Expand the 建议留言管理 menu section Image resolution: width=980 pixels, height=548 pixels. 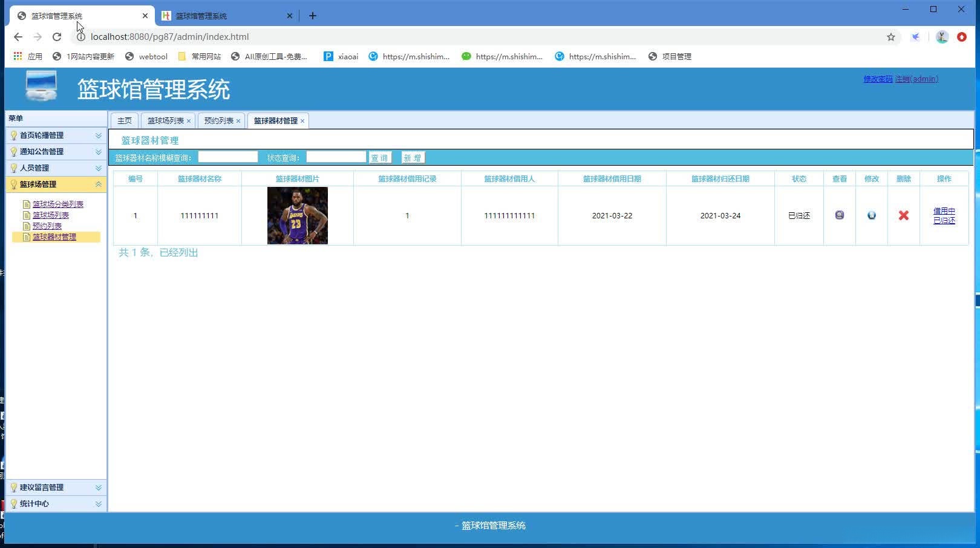(x=56, y=488)
